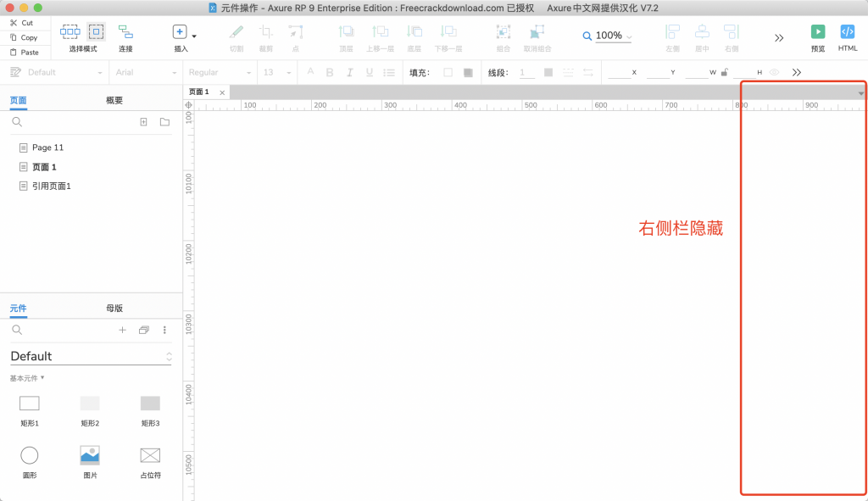The image size is (868, 501).
Task: Toggle the contained selection mode button
Action: click(x=96, y=32)
